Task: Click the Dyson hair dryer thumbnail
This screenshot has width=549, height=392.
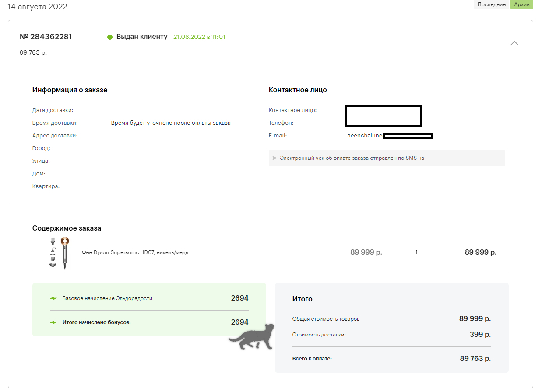Action: click(59, 252)
